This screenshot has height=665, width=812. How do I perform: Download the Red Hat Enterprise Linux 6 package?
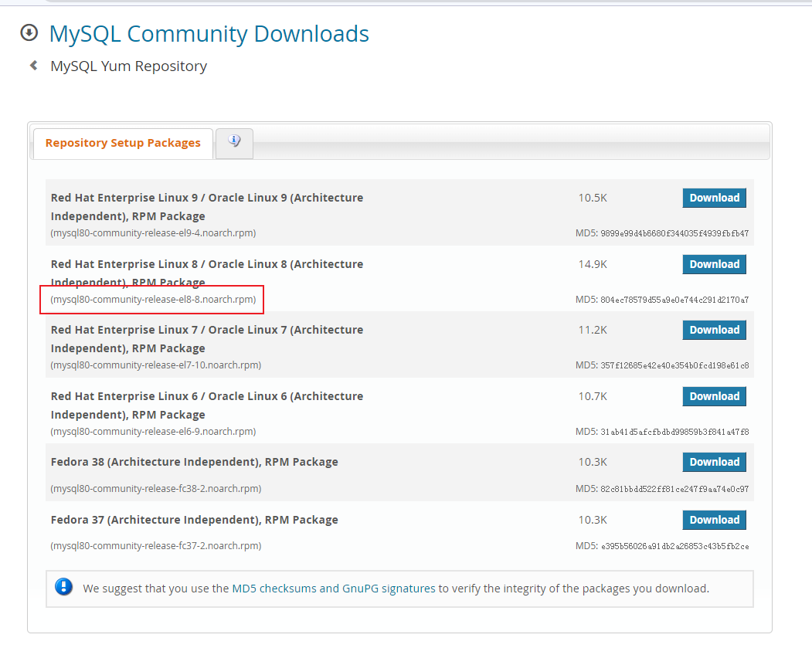(x=714, y=396)
